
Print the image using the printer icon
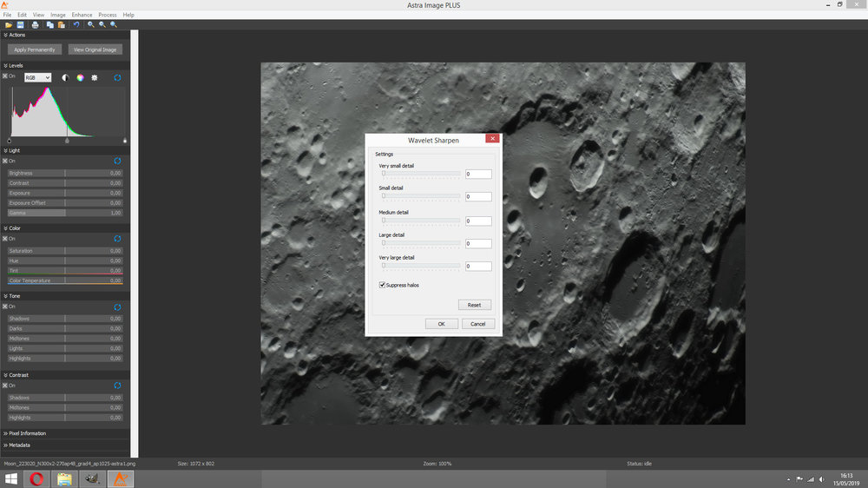point(35,25)
